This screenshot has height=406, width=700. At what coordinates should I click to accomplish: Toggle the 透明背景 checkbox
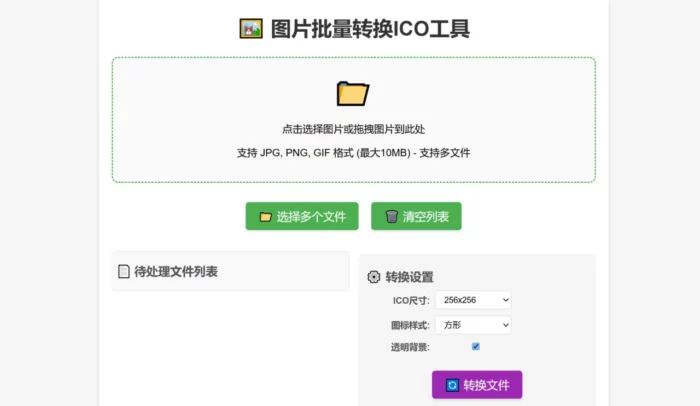[x=476, y=347]
